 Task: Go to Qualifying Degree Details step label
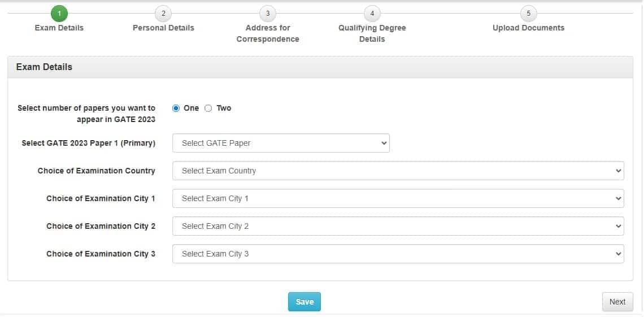[372, 33]
